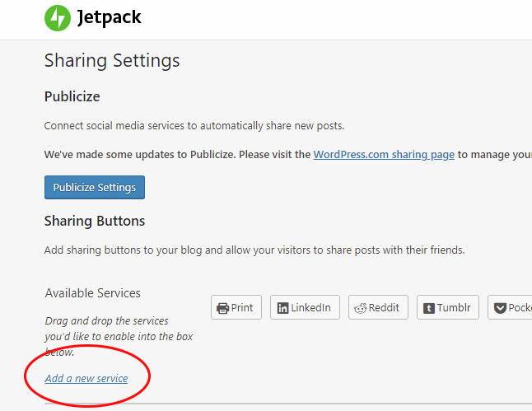Click the Tumblr 't' logo icon

429,308
